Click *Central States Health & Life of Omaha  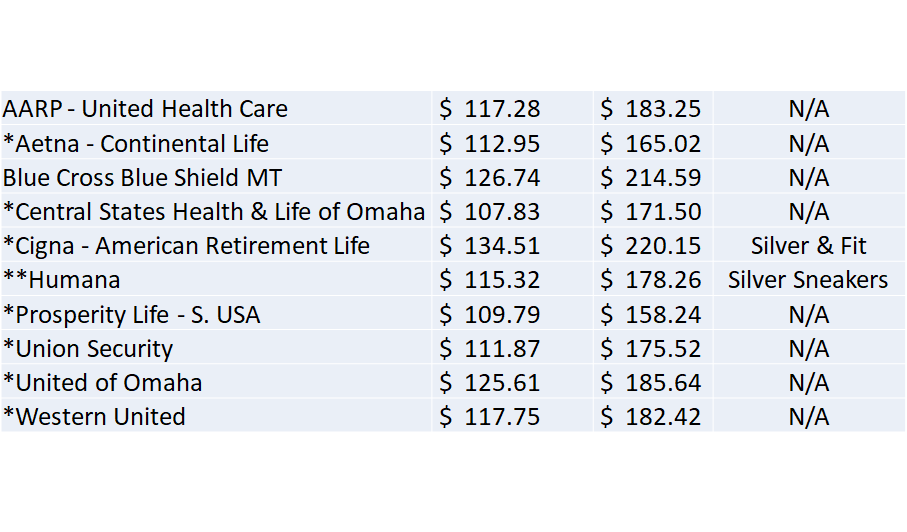coord(216,211)
